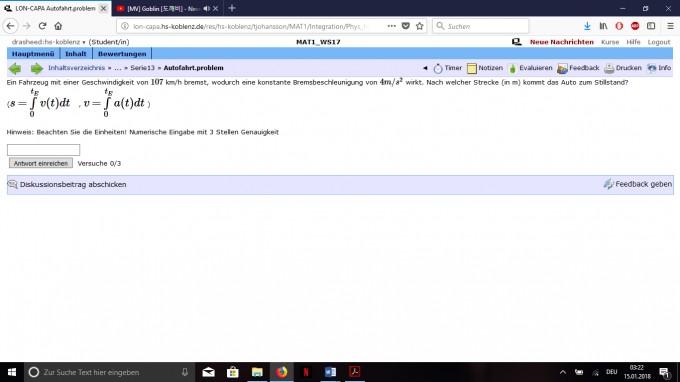Go to previous resource with green left arrow
This screenshot has width=680, height=382.
15,69
